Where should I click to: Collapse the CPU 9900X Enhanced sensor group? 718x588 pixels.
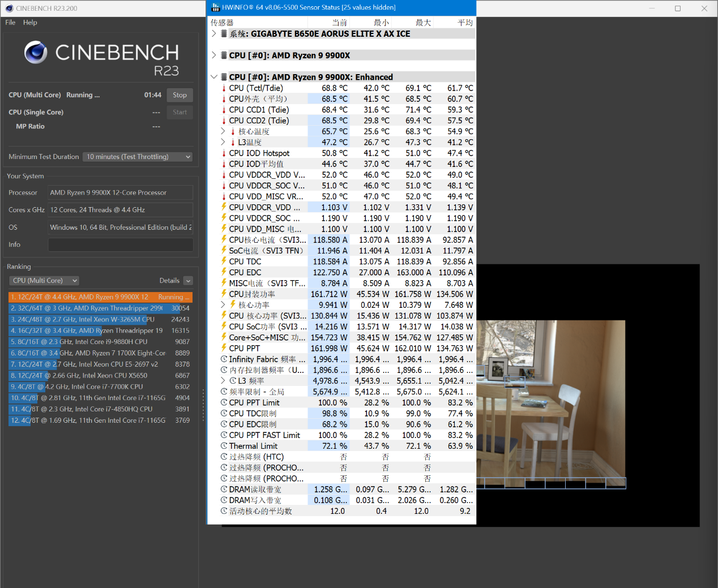(x=214, y=77)
